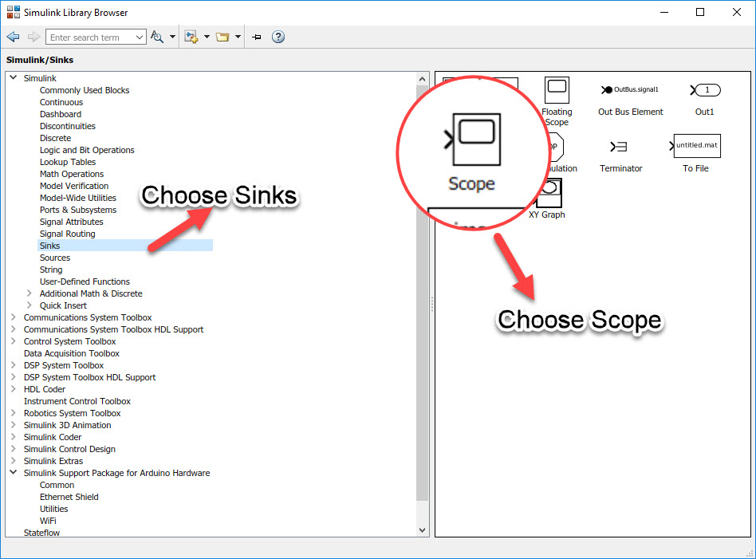The width and height of the screenshot is (756, 559).
Task: Select the Sources category
Action: (54, 257)
